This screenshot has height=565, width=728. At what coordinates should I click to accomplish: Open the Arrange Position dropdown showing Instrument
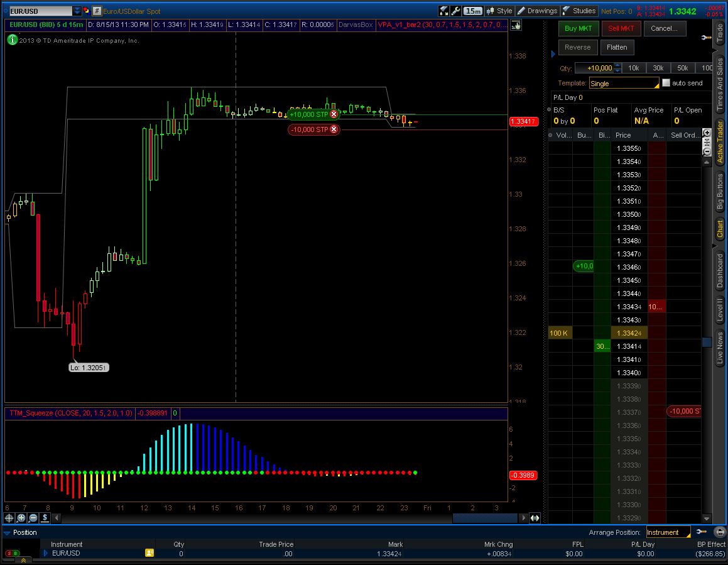point(668,532)
